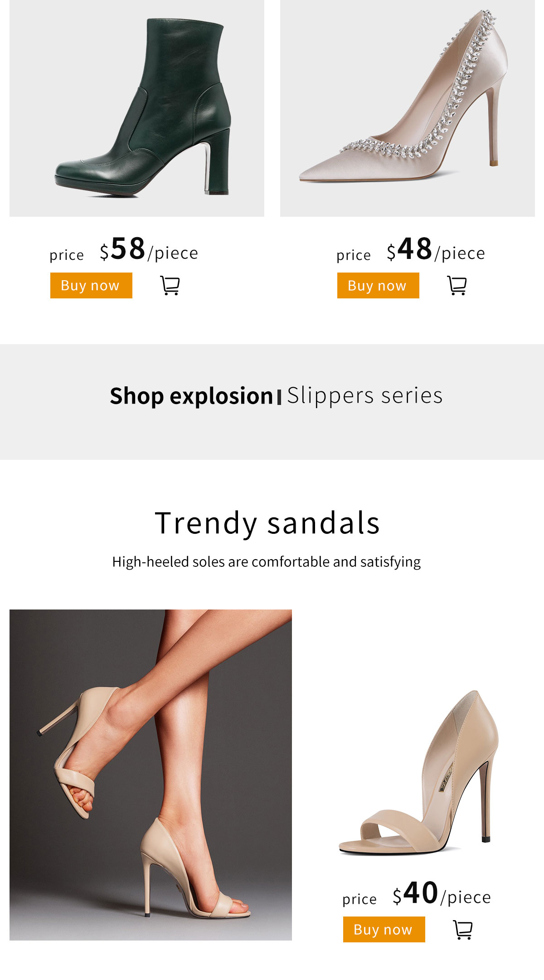Screen dimensions: 544x980
Task: Click the bold 'Shop explosion' heading
Action: [x=191, y=396]
